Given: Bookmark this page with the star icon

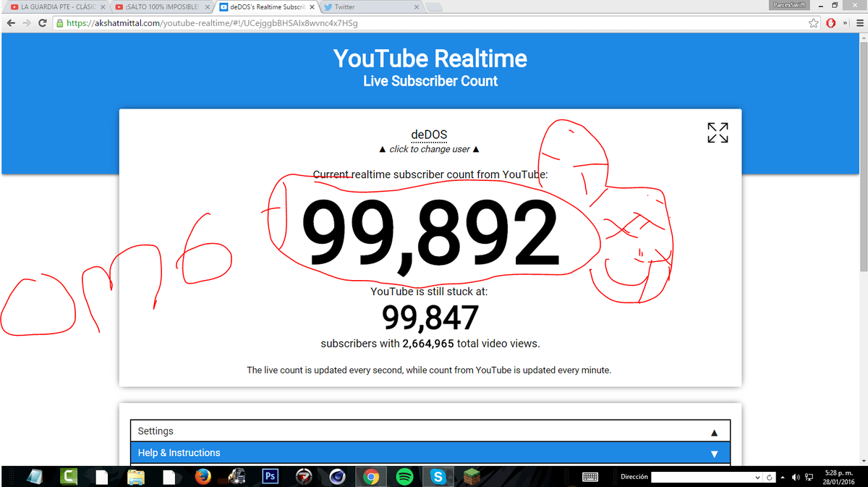Looking at the screenshot, I should point(814,23).
